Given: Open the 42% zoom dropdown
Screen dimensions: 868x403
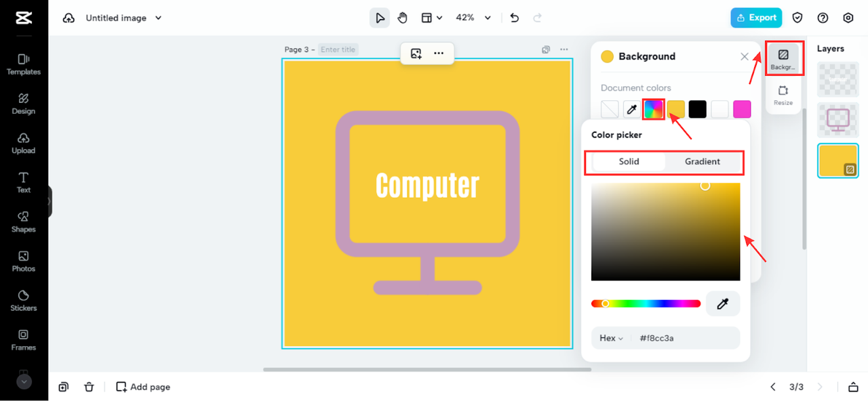Looking at the screenshot, I should tap(473, 18).
